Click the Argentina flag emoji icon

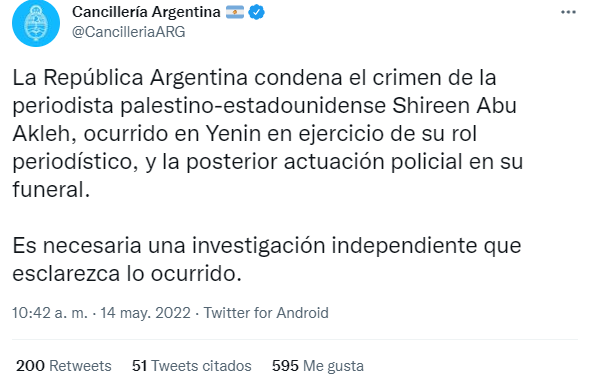pyautogui.click(x=235, y=12)
